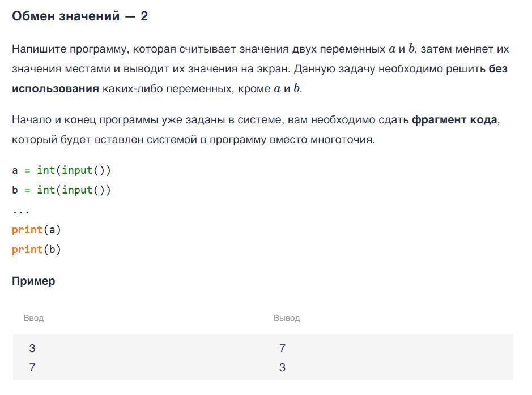Click output value 7 in the example
This screenshot has height=395, width=532.
(x=282, y=348)
